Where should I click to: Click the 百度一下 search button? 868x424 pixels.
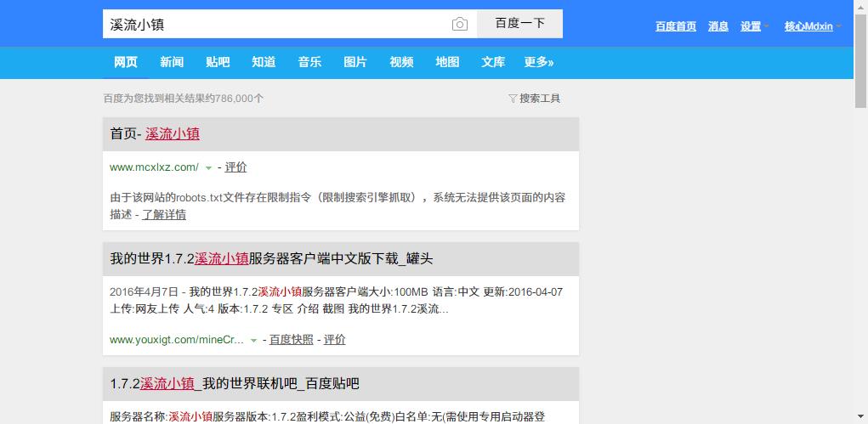coord(519,24)
